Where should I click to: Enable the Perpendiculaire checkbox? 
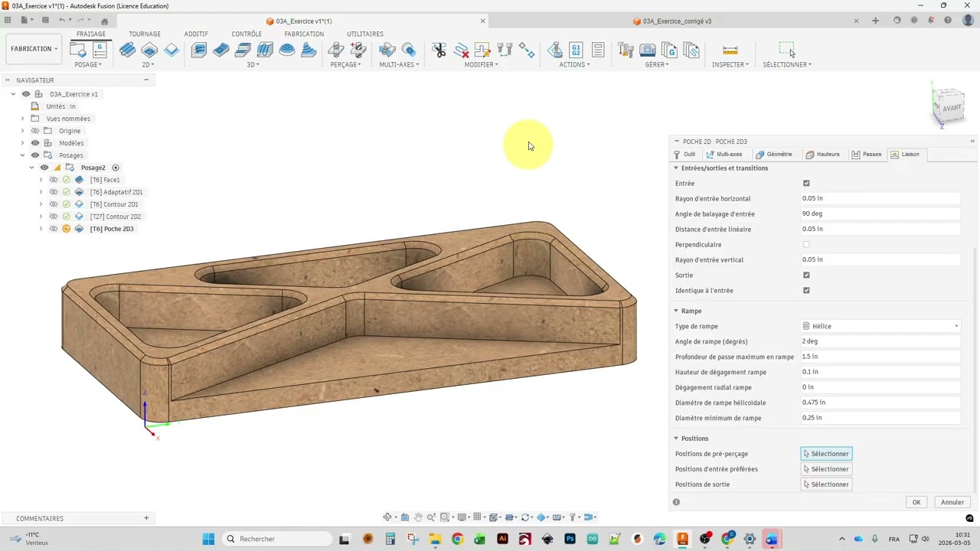click(806, 245)
